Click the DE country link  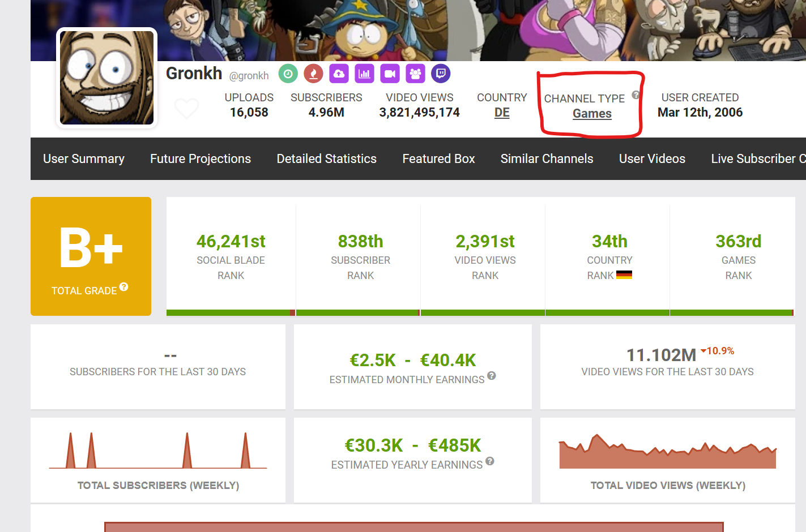tap(502, 113)
